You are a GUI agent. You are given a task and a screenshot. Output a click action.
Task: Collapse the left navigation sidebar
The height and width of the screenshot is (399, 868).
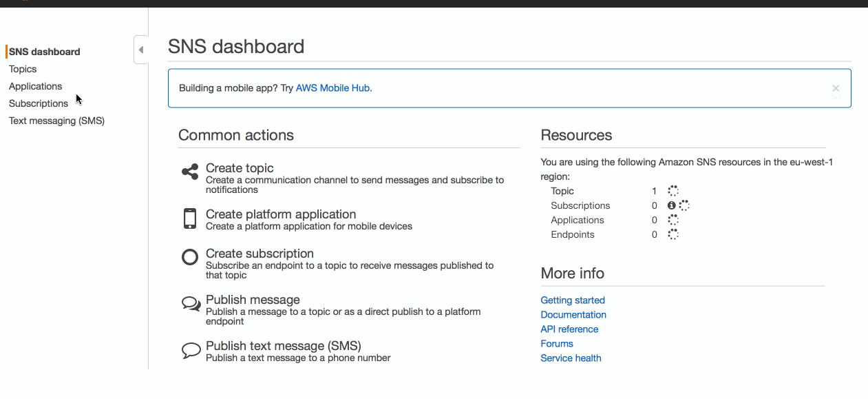(x=141, y=50)
